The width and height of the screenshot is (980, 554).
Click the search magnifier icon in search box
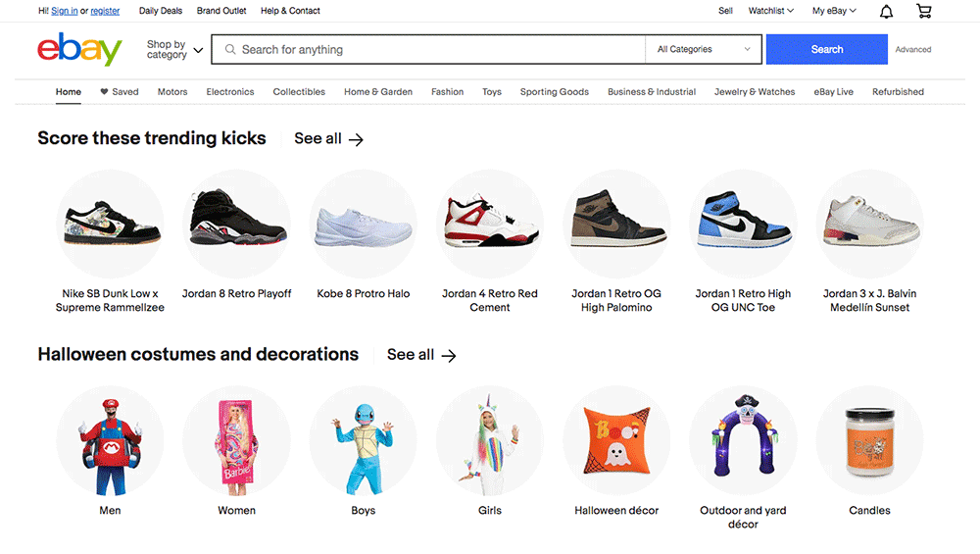pos(229,49)
